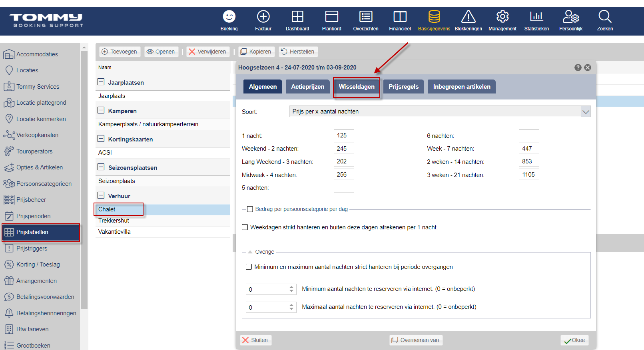Open Korting / Toeslag in sidebar
644x350 pixels.
[x=38, y=264]
